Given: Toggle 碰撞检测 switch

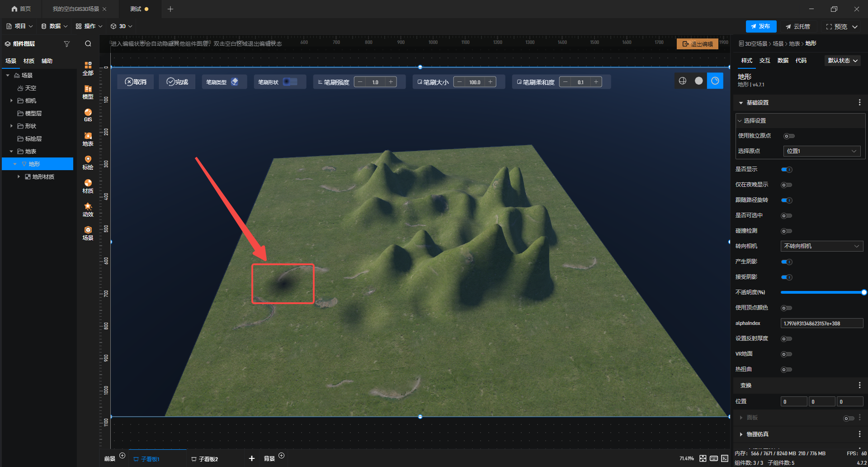Looking at the screenshot, I should [787, 231].
